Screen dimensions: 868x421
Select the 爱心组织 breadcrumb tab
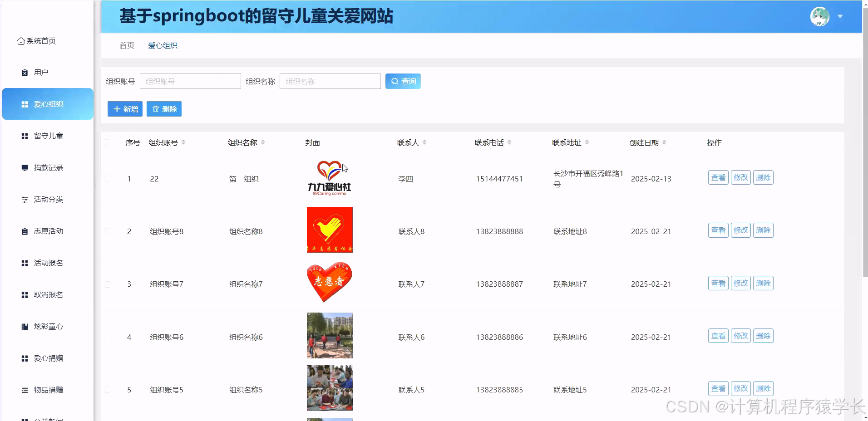(x=163, y=45)
